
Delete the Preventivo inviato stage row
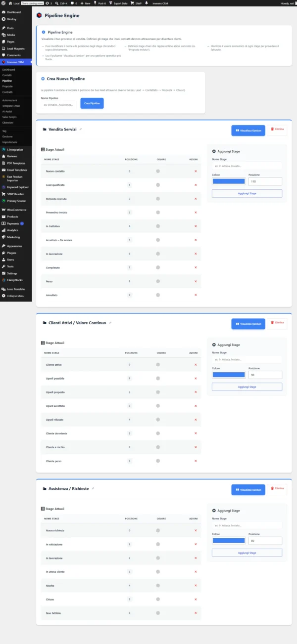[196, 213]
